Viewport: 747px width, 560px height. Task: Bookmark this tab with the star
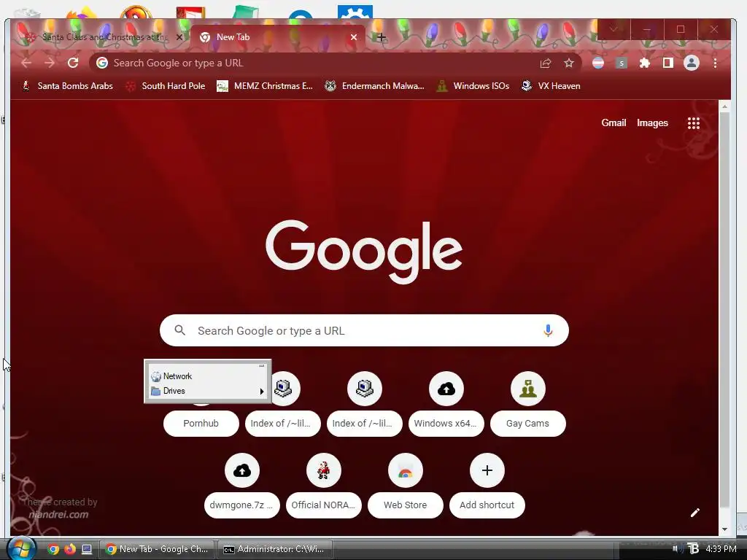(569, 63)
